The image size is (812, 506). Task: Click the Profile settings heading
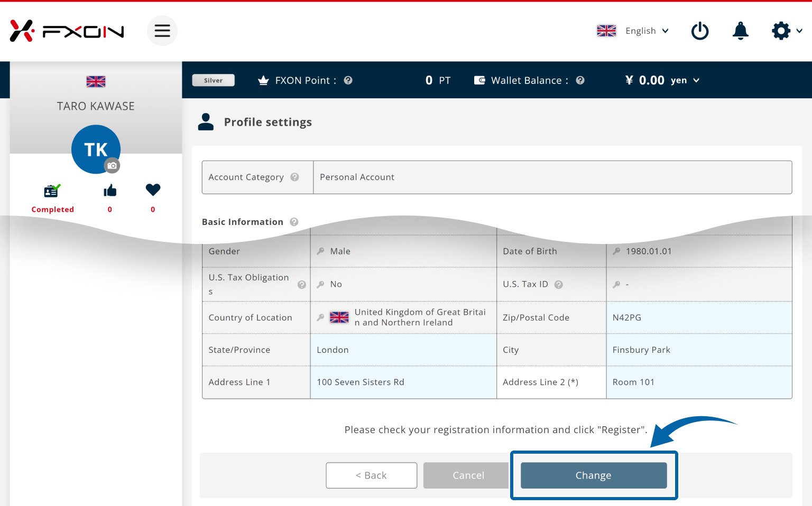click(268, 122)
